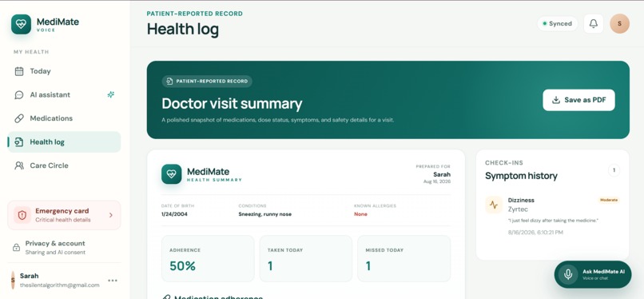Click the Moderate severity tag

point(609,200)
